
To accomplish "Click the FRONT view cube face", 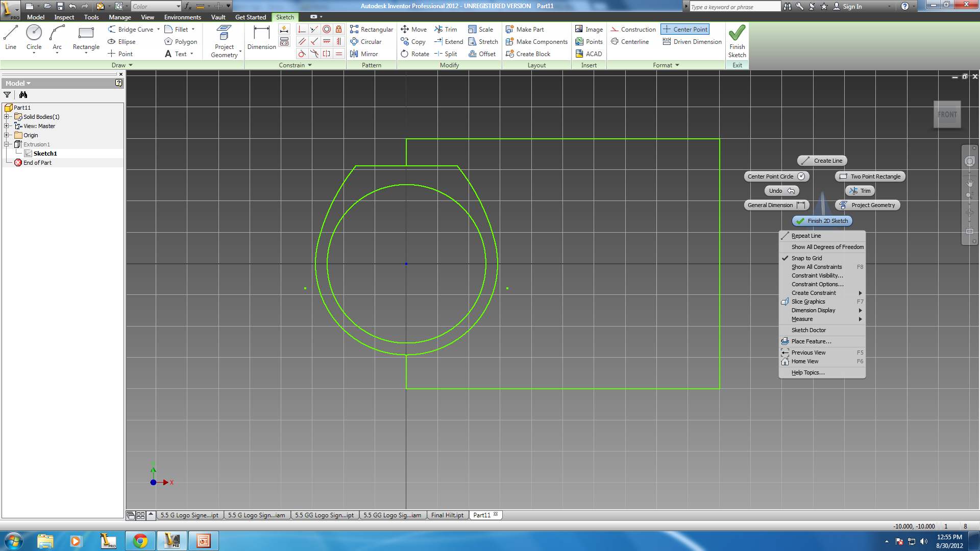I will (947, 114).
